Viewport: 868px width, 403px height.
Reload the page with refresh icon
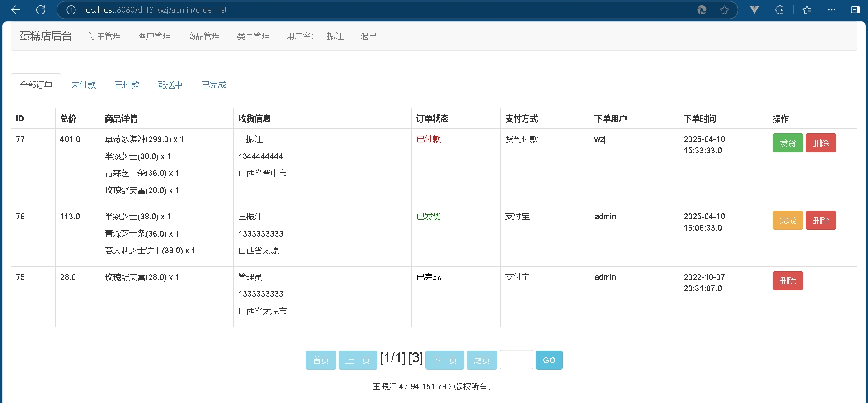(41, 10)
